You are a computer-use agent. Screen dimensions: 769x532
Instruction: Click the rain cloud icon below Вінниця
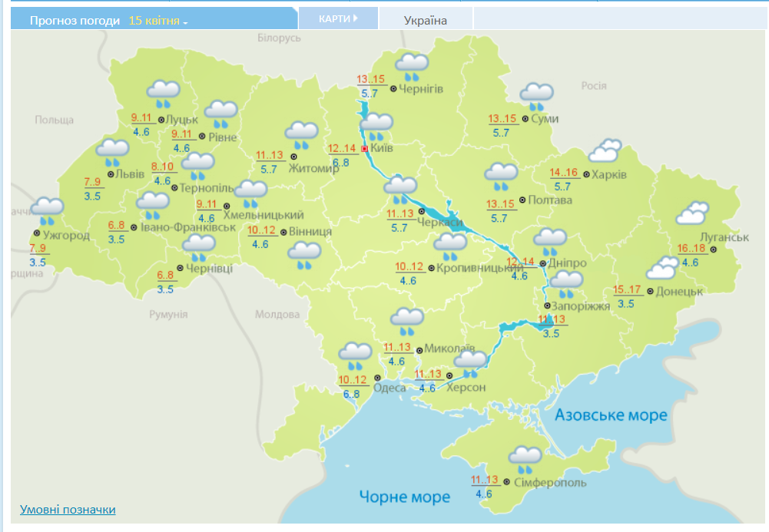(304, 256)
